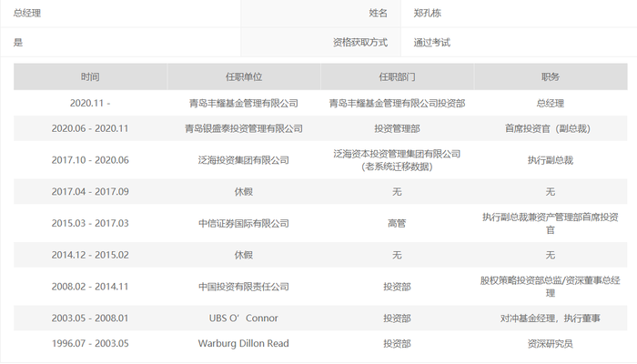Click the 资格获取方式 label
Viewport: 637px width, 364px height.
360,42
